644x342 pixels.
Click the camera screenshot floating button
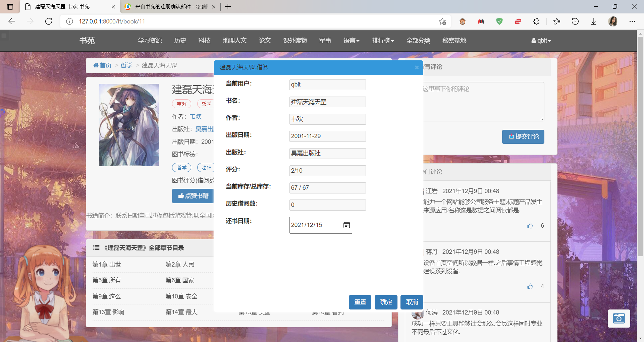pos(619,318)
